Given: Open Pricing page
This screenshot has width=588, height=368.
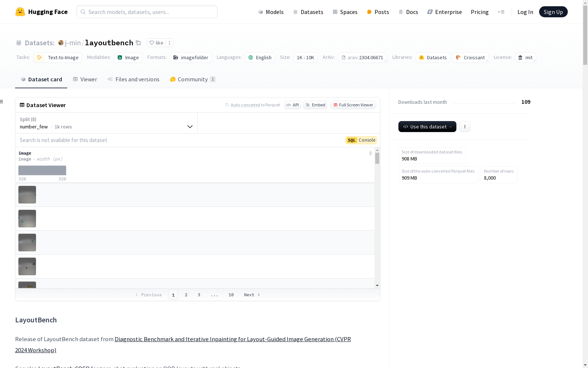Looking at the screenshot, I should tap(480, 12).
